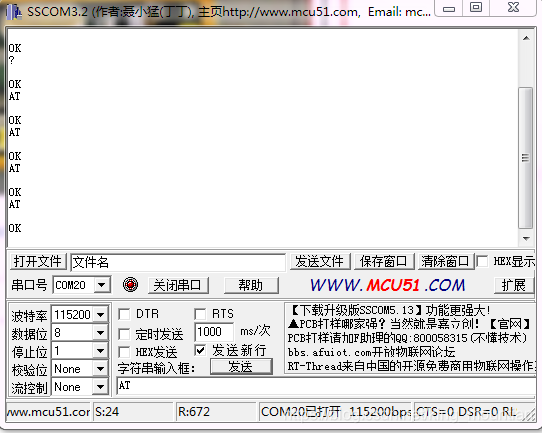This screenshot has width=542, height=433.
Task: Click the WWW.MCU51.COM website link
Action: [387, 285]
